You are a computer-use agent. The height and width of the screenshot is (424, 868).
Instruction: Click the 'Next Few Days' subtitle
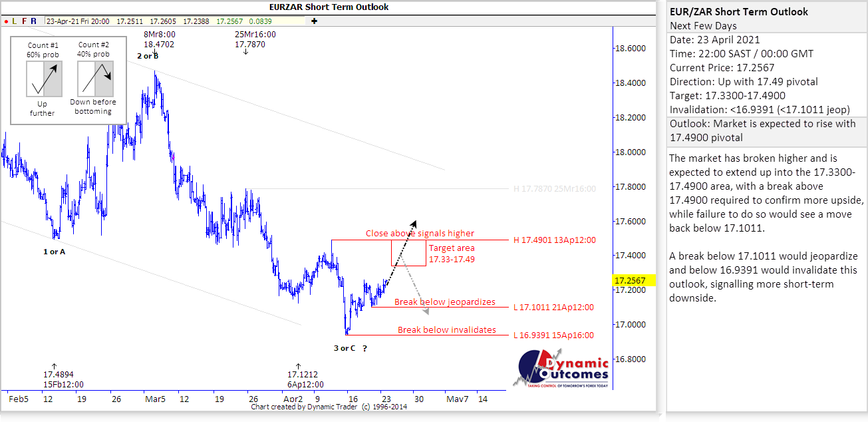(x=702, y=26)
